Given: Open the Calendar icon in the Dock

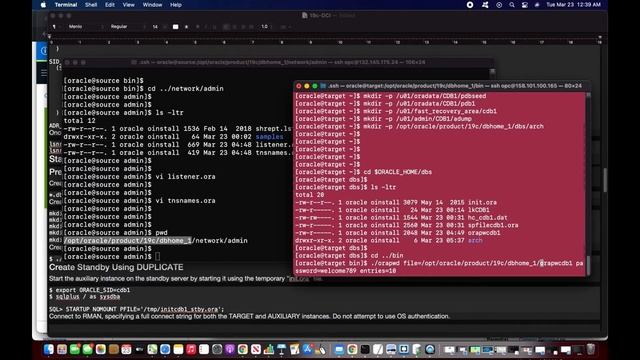Looking at the screenshot, I should click(x=127, y=349).
